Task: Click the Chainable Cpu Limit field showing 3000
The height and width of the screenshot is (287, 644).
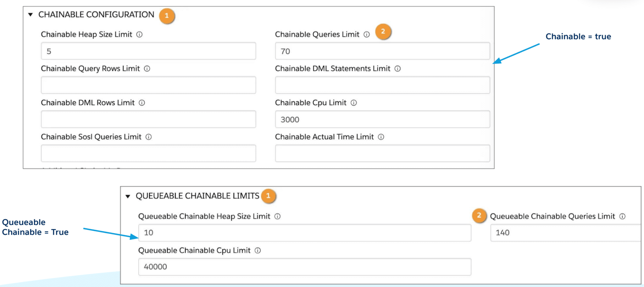Action: tap(382, 120)
